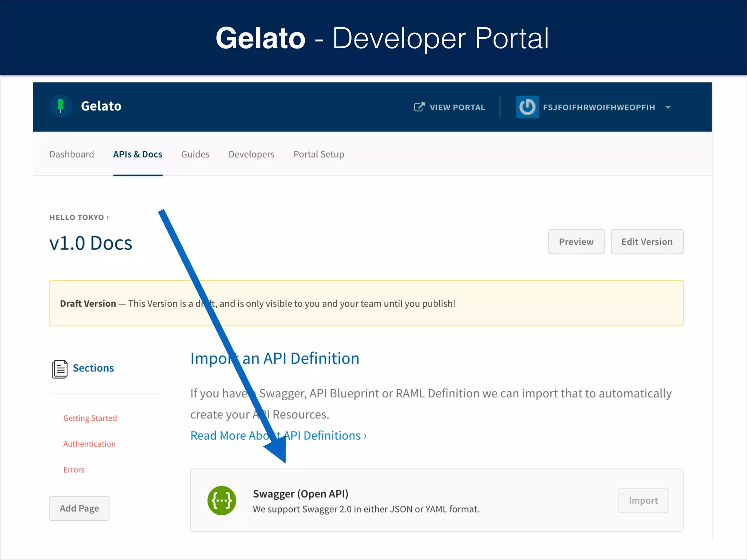Click the blue power avatar icon
The height and width of the screenshot is (560, 747).
(527, 107)
